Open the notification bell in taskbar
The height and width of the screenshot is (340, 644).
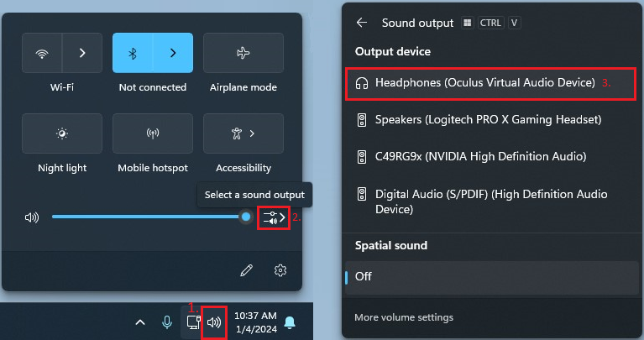click(x=290, y=322)
